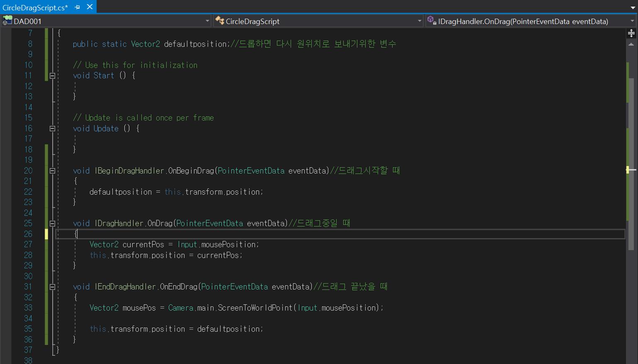Select the CircleDragScript.cs* tab
The width and height of the screenshot is (638, 364).
tap(35, 7)
